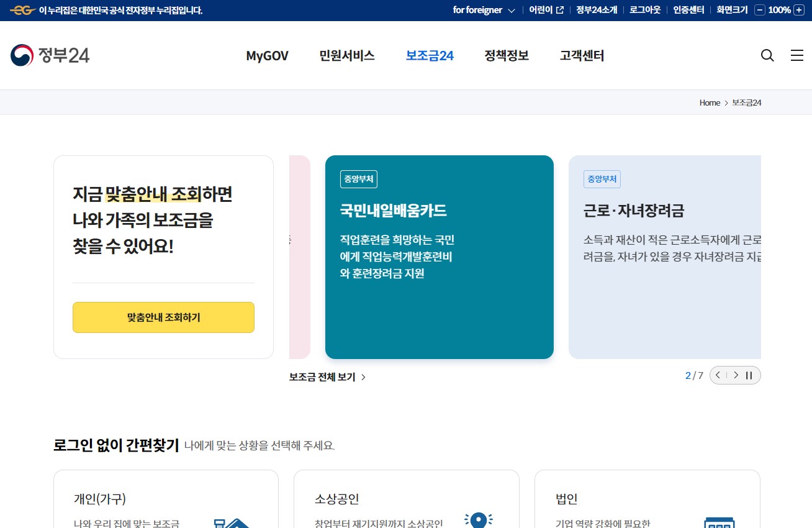Click the 중앙부처 tag on 근로·자녀장려금
812x528 pixels.
click(x=602, y=179)
